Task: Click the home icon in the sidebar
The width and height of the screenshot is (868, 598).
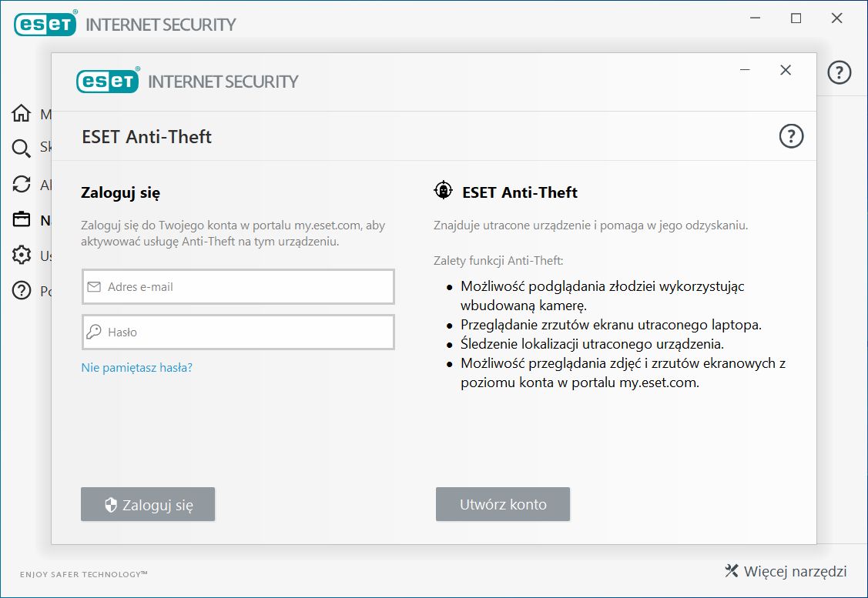Action: [x=21, y=113]
